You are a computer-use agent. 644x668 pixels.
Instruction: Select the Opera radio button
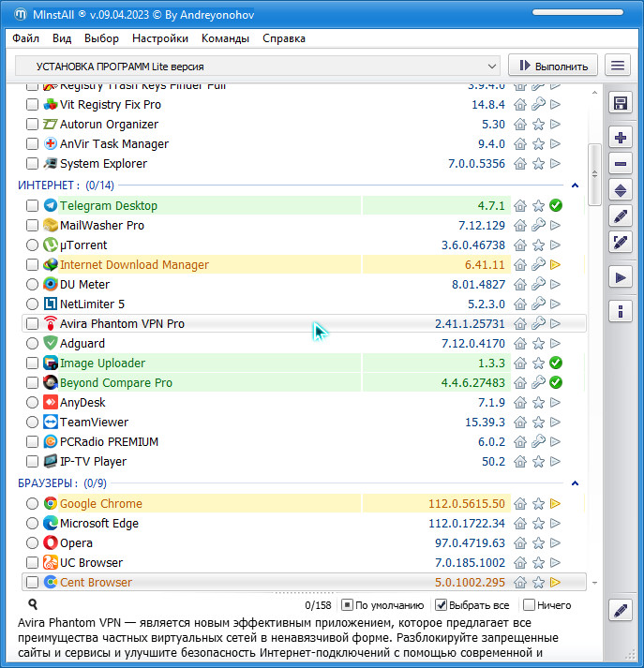33,543
